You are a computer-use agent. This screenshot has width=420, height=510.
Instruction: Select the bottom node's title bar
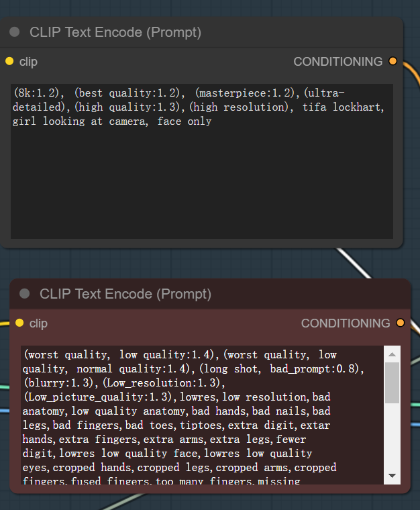(x=210, y=294)
